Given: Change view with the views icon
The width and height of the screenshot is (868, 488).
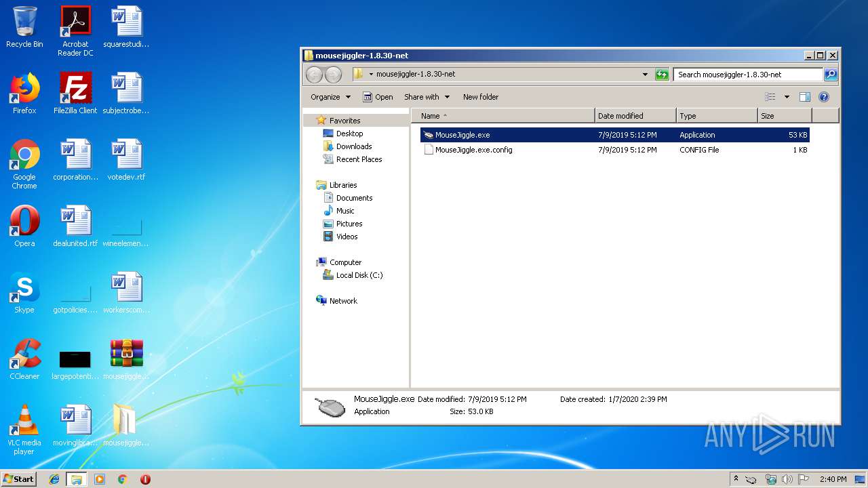Looking at the screenshot, I should point(770,97).
